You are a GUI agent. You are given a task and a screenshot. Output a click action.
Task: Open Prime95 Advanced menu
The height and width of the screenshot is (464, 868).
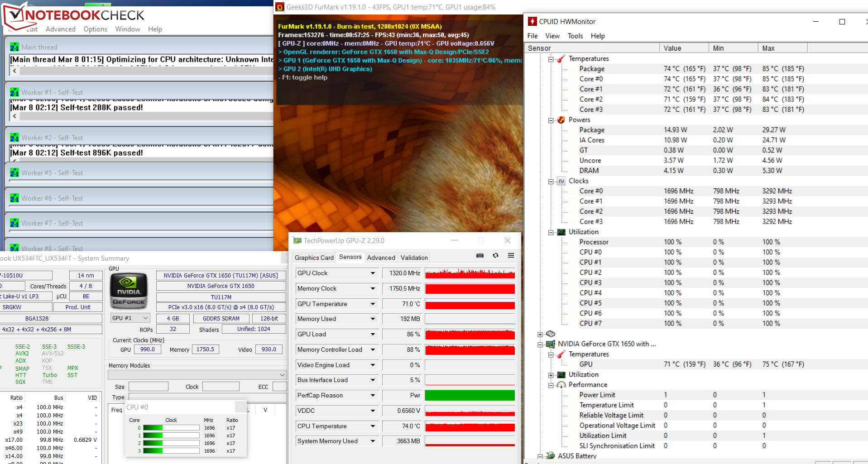61,29
